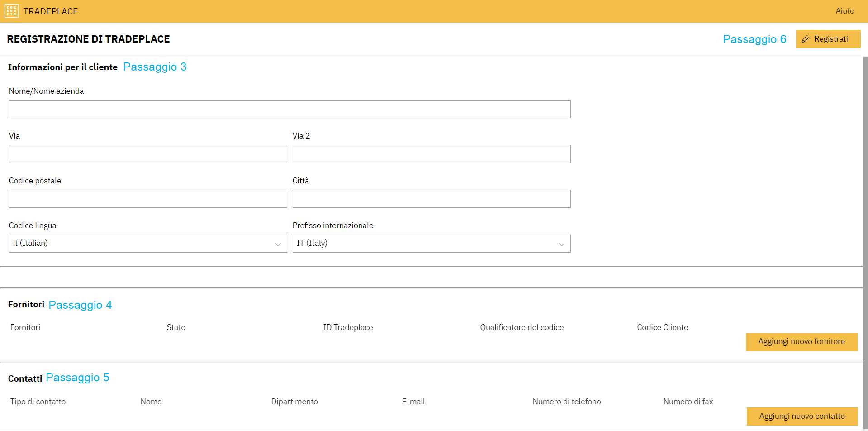Screen dimensions: 868x431
Task: Click the Codice Cliente column header
Action: point(662,327)
